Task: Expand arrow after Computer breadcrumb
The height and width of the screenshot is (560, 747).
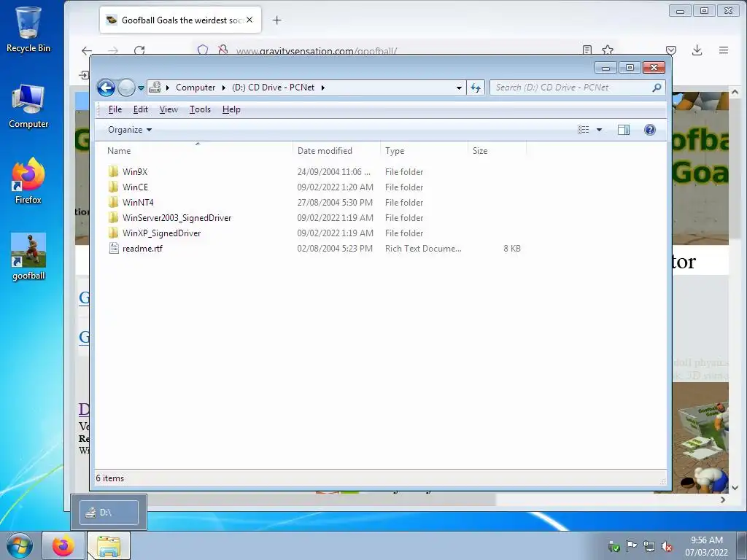Action: click(x=223, y=87)
